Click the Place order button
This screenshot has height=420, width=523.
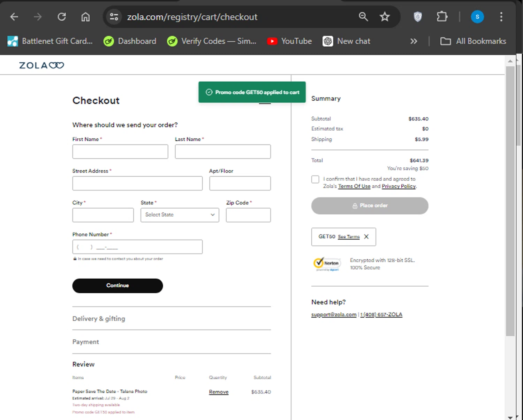click(370, 205)
